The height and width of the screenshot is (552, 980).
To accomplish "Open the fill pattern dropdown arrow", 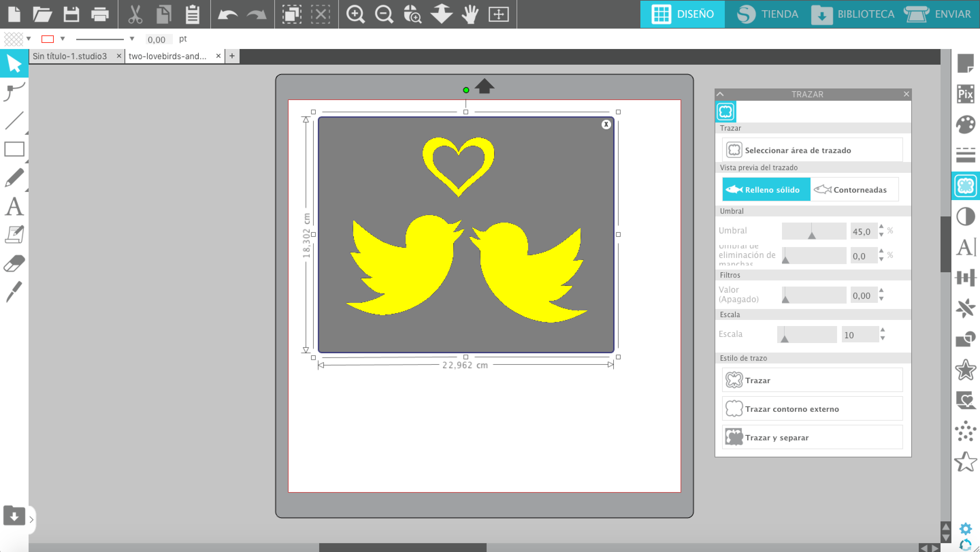I will coord(29,39).
